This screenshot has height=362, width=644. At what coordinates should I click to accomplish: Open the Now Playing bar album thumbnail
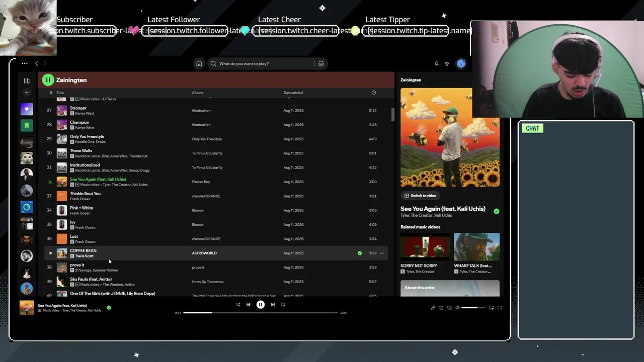pyautogui.click(x=27, y=308)
